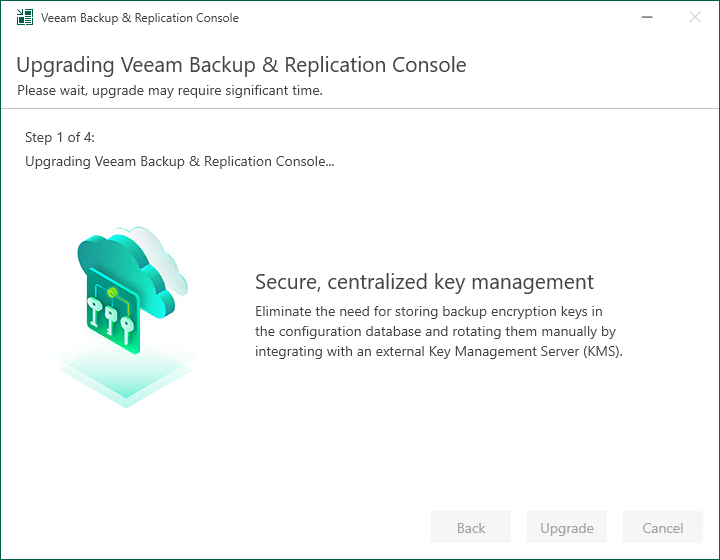Click the window title 'Veeam Backup & Replication Console'
The height and width of the screenshot is (560, 720).
[140, 18]
